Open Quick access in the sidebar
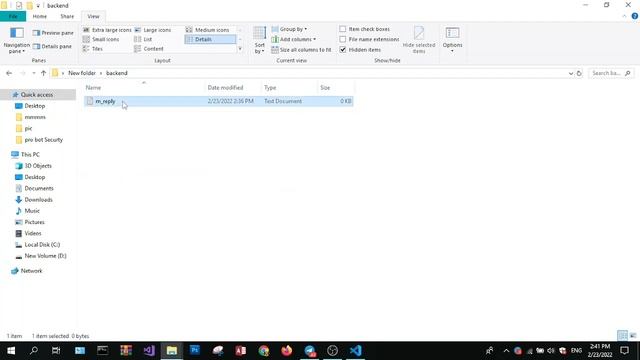Viewport: 640px width, 360px height. [x=37, y=95]
